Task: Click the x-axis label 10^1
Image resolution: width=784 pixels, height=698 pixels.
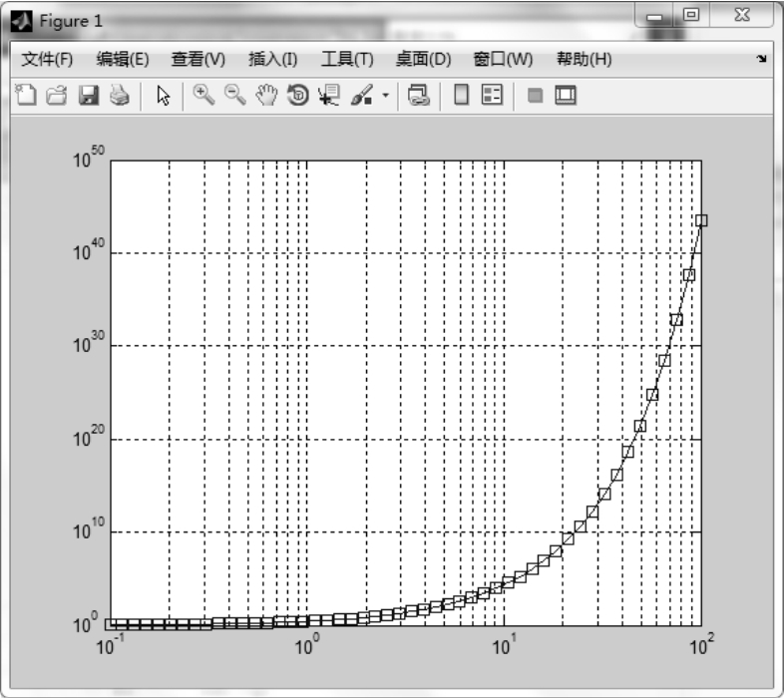Action: pos(504,644)
